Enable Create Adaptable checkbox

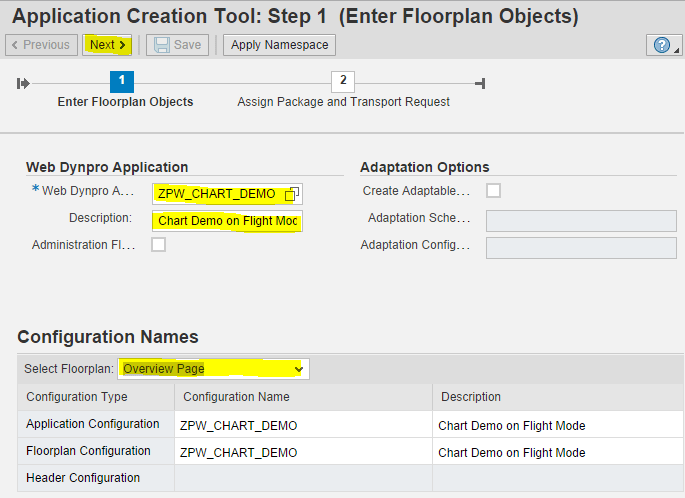(494, 190)
